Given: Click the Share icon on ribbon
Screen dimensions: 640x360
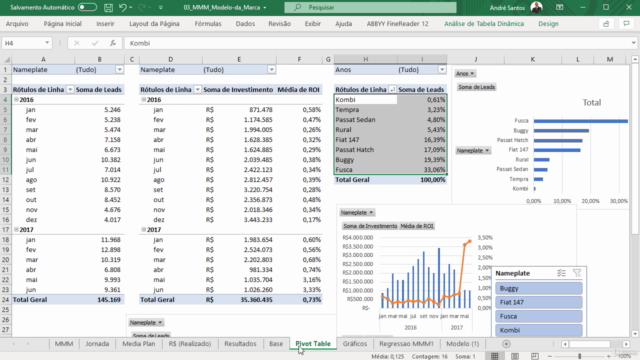Looking at the screenshot, I should 606,24.
